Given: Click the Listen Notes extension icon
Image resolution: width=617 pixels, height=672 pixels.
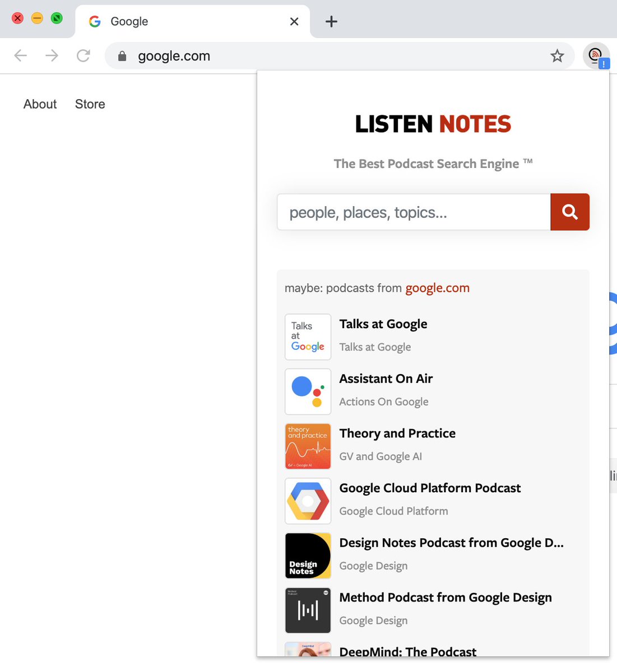Looking at the screenshot, I should (x=596, y=55).
